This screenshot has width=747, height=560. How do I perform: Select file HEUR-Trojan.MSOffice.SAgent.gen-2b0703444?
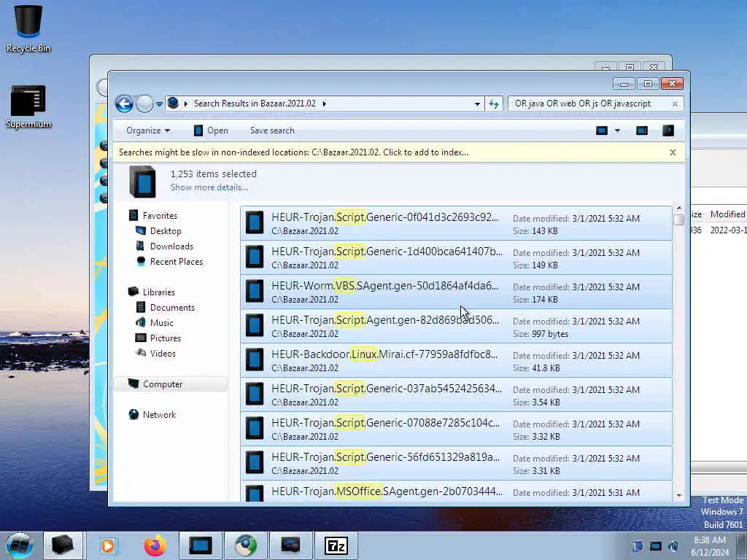click(456, 491)
